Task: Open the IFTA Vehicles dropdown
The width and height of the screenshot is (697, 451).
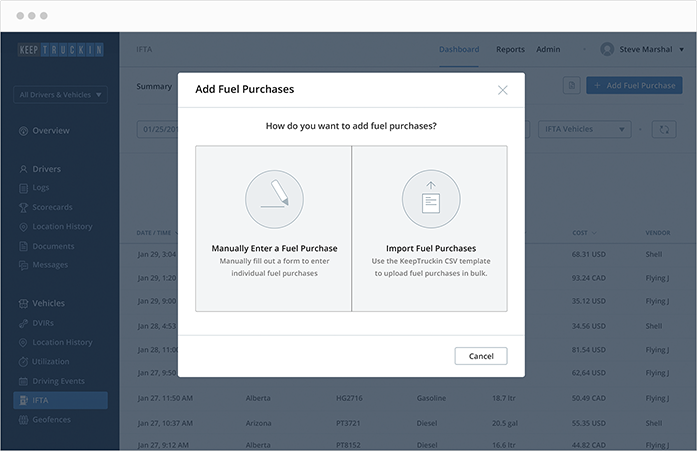Action: pyautogui.click(x=585, y=129)
